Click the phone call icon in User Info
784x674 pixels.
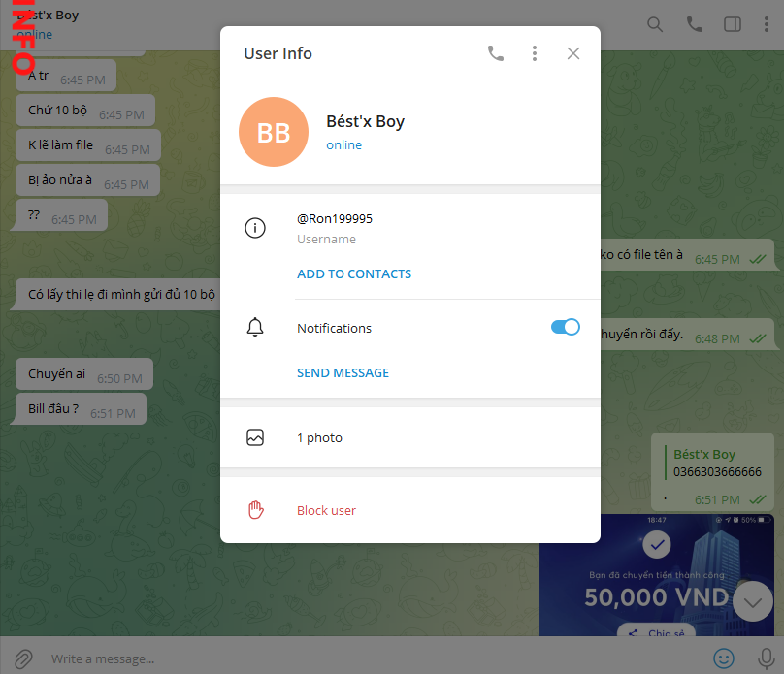[496, 53]
